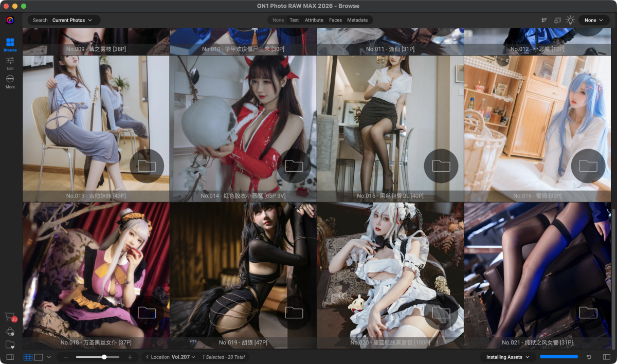Viewport: 617px width, 364px height.
Task: Select the No.016 folder thumbnail
Action: [x=537, y=129]
